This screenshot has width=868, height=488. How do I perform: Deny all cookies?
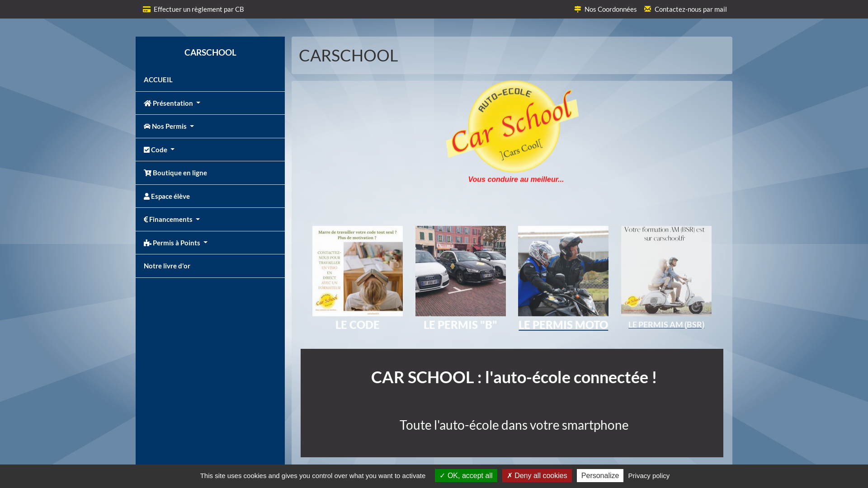click(537, 475)
